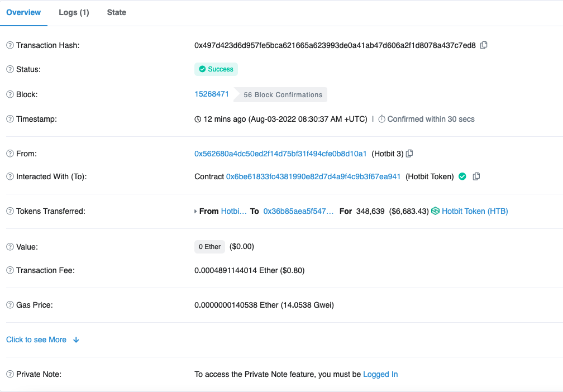The image size is (563, 392).
Task: Expand the Tokens Transferred row details
Action: [x=195, y=211]
